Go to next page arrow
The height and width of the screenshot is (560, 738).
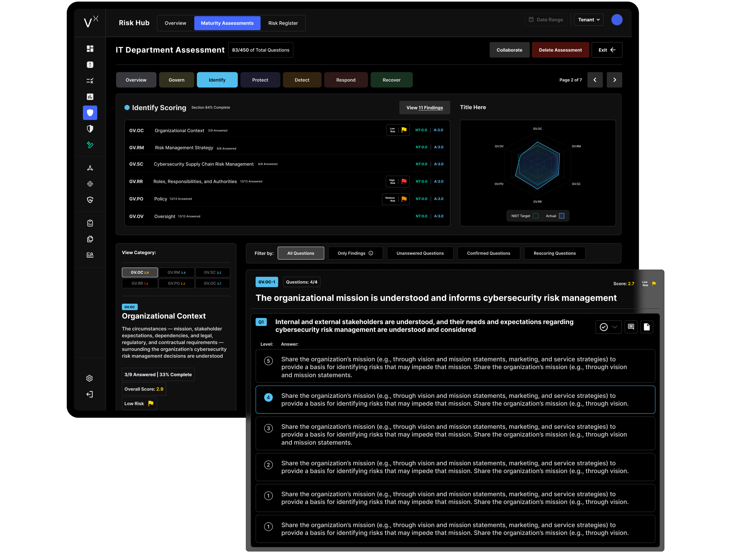pyautogui.click(x=614, y=80)
